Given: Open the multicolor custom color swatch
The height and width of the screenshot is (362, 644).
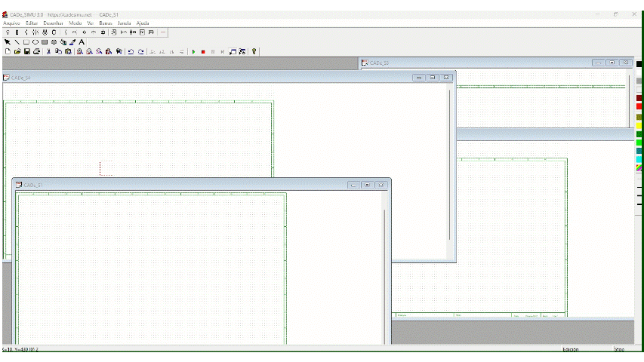Looking at the screenshot, I should tap(639, 168).
